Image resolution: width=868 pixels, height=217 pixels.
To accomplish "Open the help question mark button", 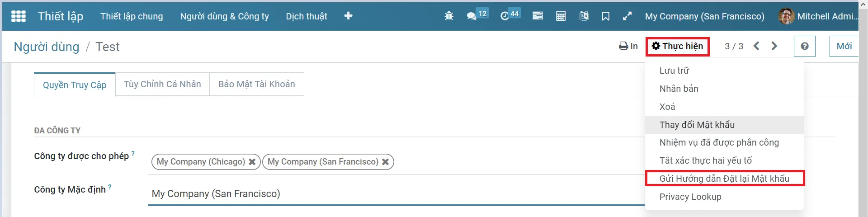I will click(805, 46).
